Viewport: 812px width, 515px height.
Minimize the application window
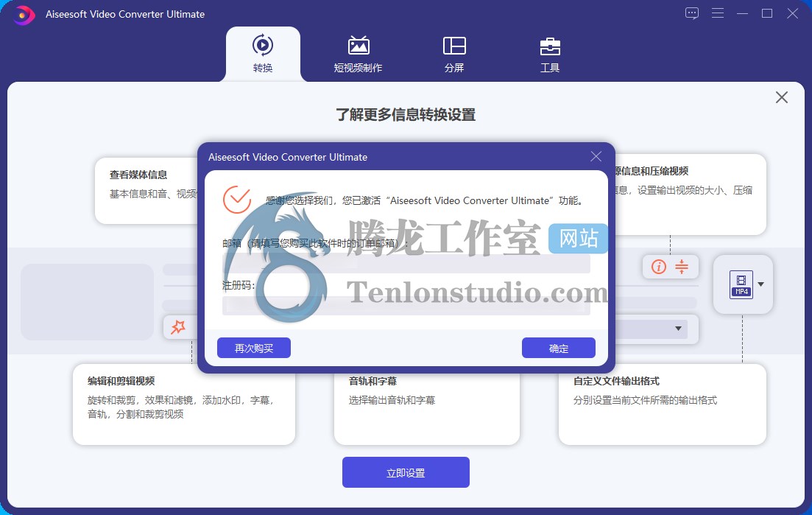click(x=742, y=13)
